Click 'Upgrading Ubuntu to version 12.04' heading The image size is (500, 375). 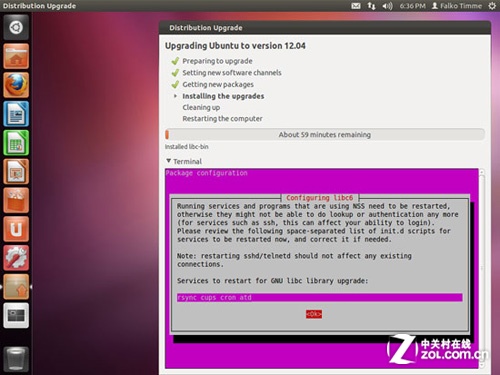coord(235,46)
